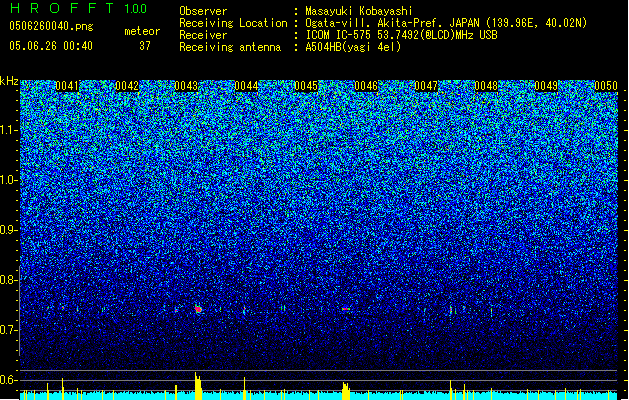Click the 0041 time marker

coord(67,86)
